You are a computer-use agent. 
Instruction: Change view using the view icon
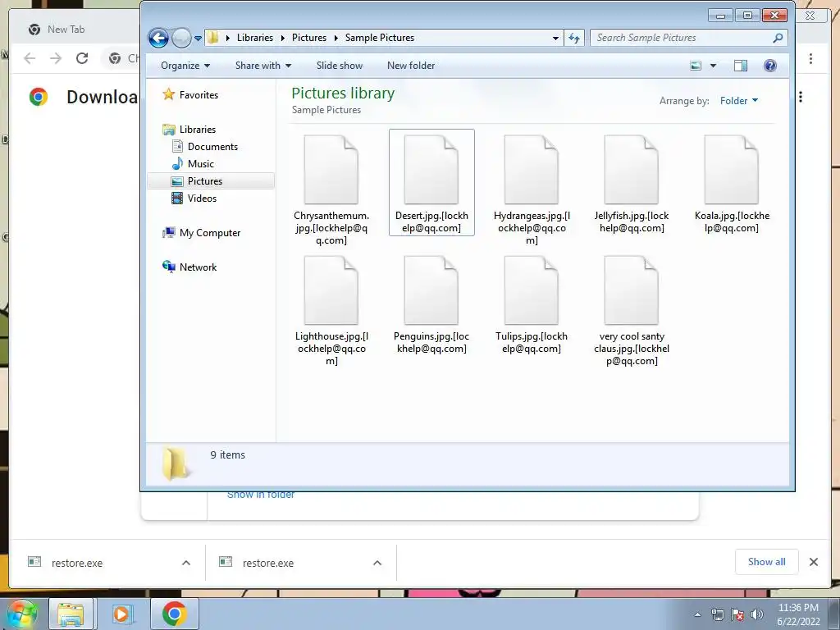pyautogui.click(x=696, y=66)
